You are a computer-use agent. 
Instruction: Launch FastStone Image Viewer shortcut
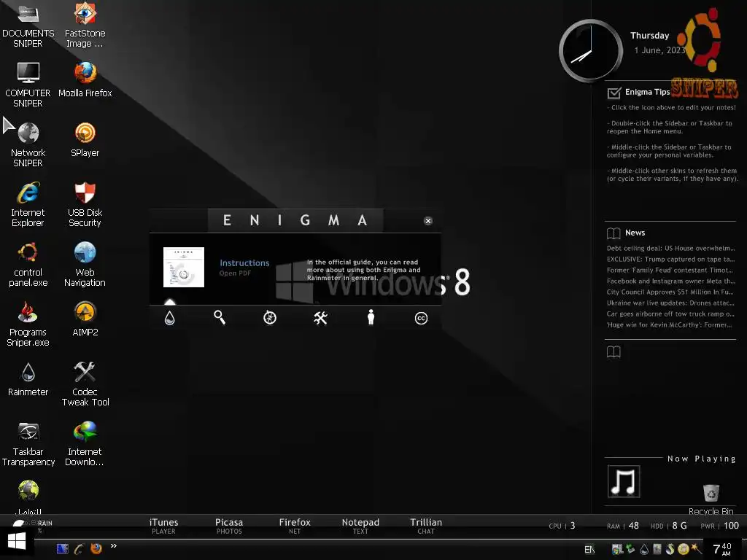85,25
